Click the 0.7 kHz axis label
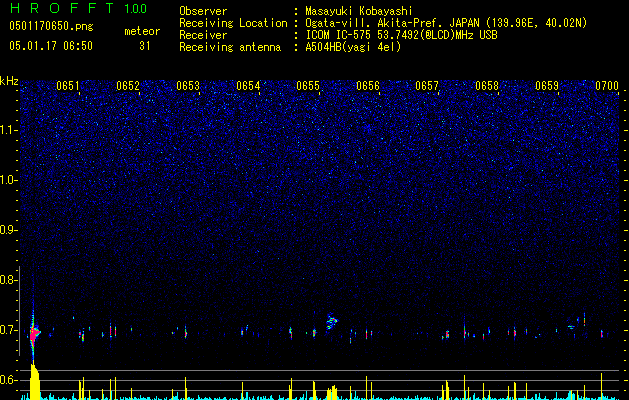Image resolution: width=629 pixels, height=400 pixels. coord(8,330)
